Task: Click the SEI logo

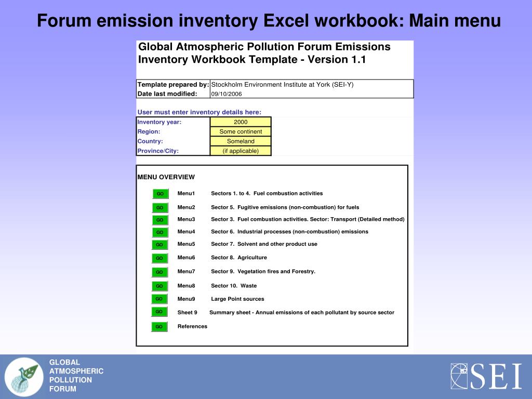Action: (x=486, y=376)
